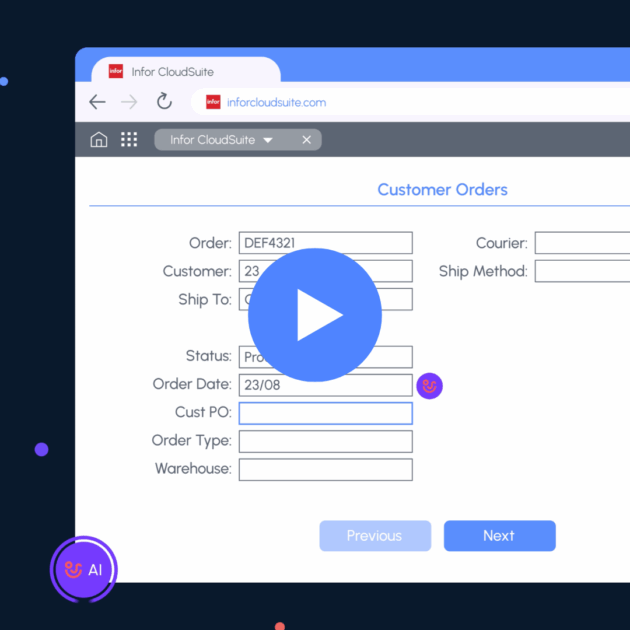Open the app grid menu icon
This screenshot has width=630, height=630.
click(x=129, y=140)
